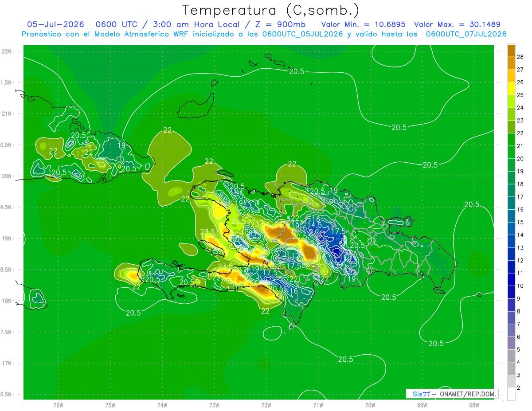The height and width of the screenshot is (411, 532).
Task: Pick the yellow legend swatch between 25 and 26
Action: (x=511, y=88)
